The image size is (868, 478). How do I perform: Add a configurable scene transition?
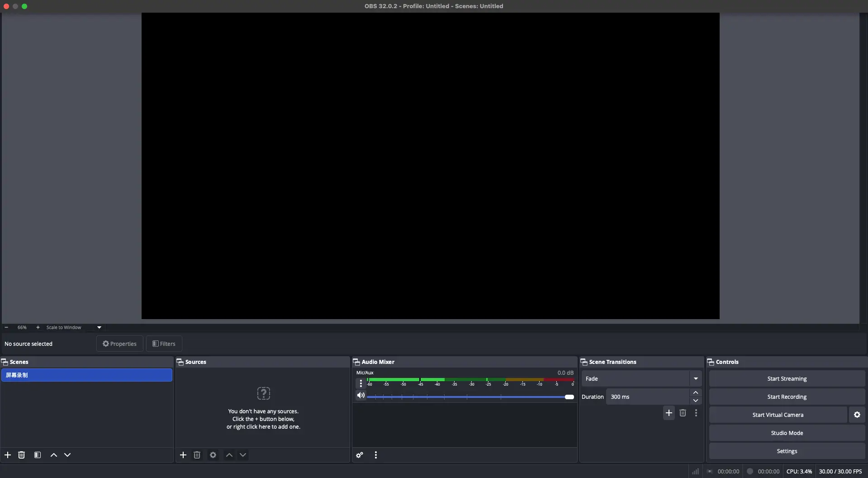(x=669, y=413)
